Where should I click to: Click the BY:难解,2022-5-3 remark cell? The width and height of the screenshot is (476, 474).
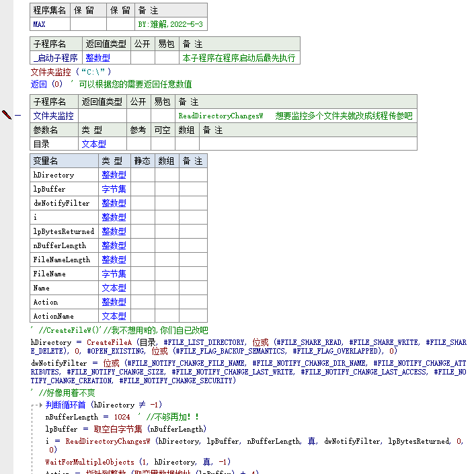(171, 24)
